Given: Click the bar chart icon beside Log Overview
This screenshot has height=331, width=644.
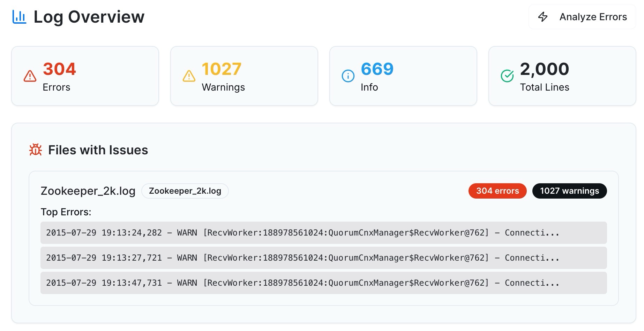Looking at the screenshot, I should [19, 17].
